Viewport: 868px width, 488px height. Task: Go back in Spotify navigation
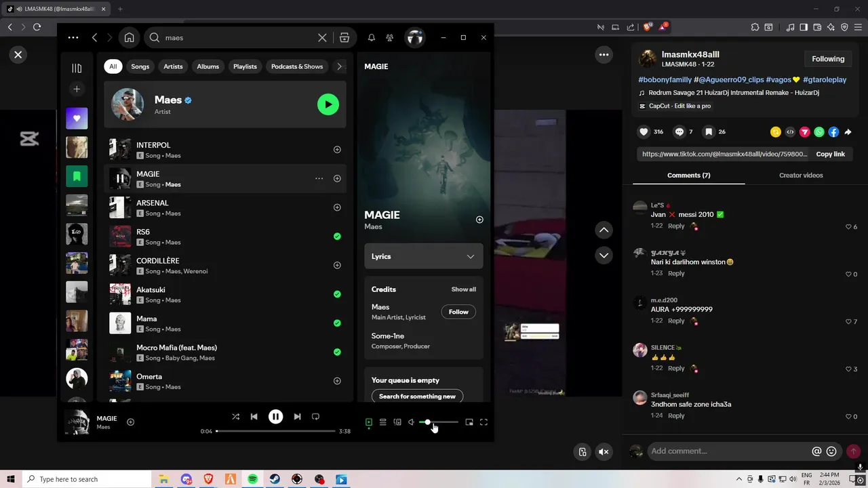[x=94, y=37]
